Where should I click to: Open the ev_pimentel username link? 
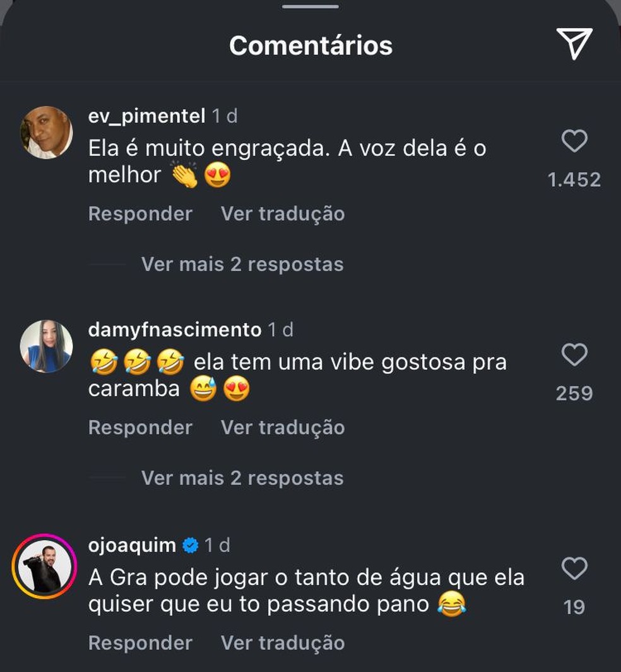click(147, 116)
